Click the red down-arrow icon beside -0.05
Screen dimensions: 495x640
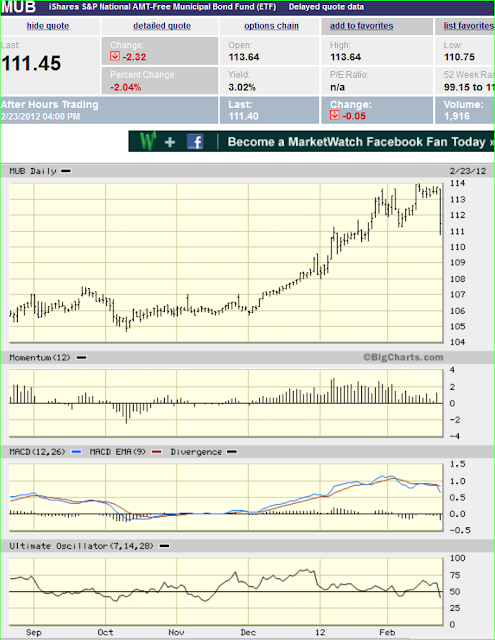335,116
